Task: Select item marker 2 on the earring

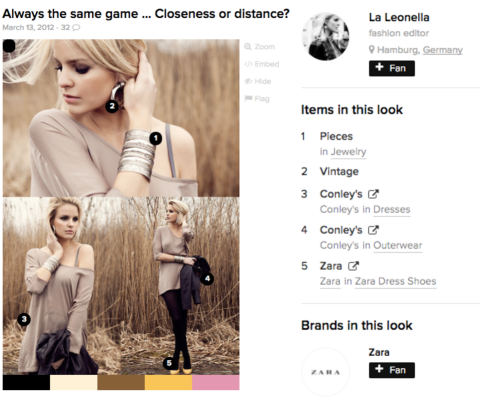Action: click(112, 106)
